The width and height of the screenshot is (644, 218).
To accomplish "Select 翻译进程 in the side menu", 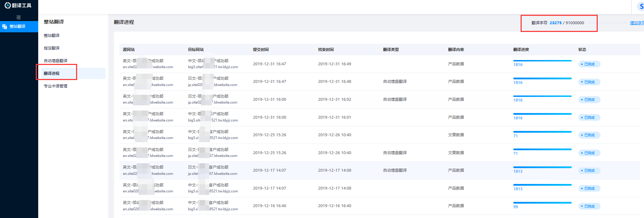I will (52, 73).
